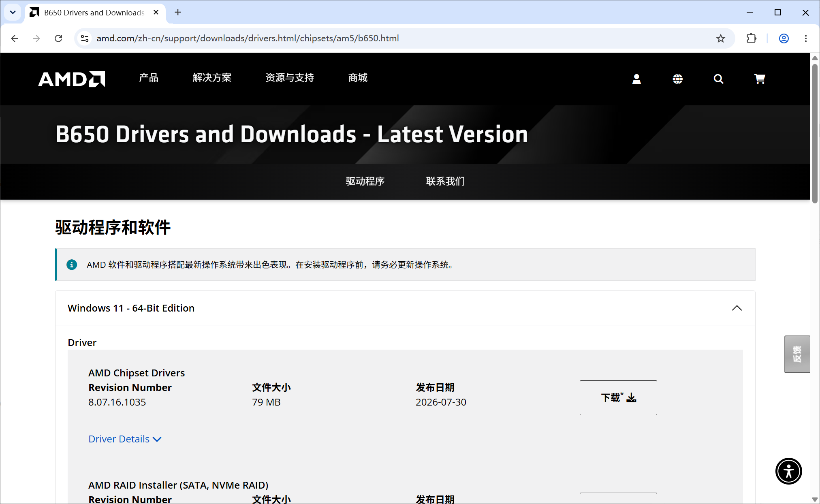Switch to the 联系我们 section

(445, 182)
